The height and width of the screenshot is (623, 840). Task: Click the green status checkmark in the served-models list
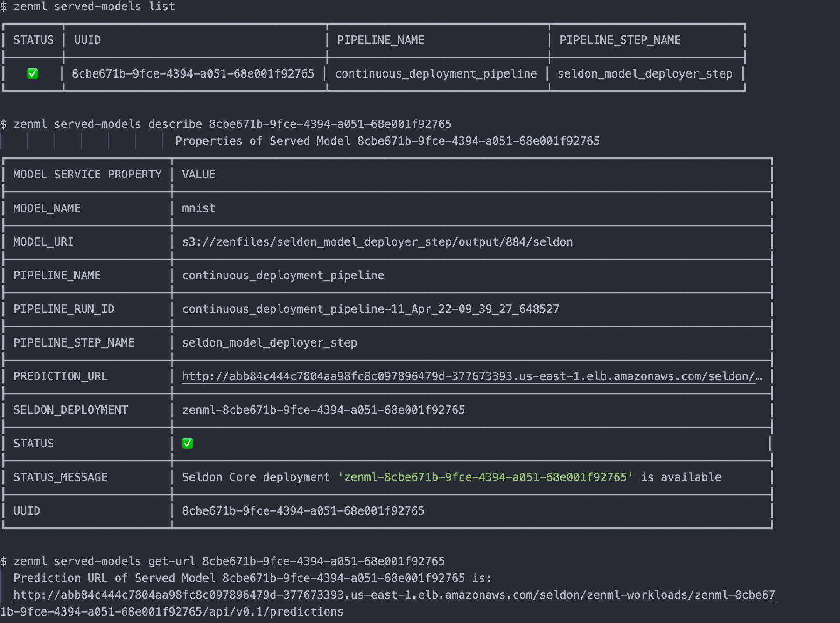33,73
